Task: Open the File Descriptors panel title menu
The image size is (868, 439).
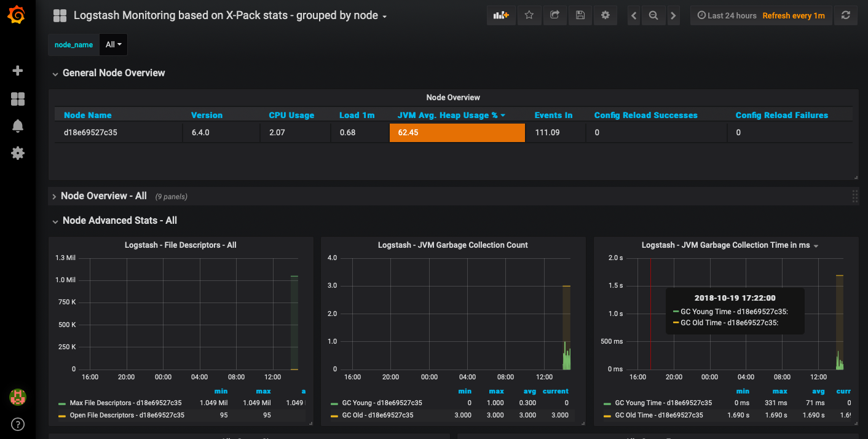Action: [x=181, y=245]
